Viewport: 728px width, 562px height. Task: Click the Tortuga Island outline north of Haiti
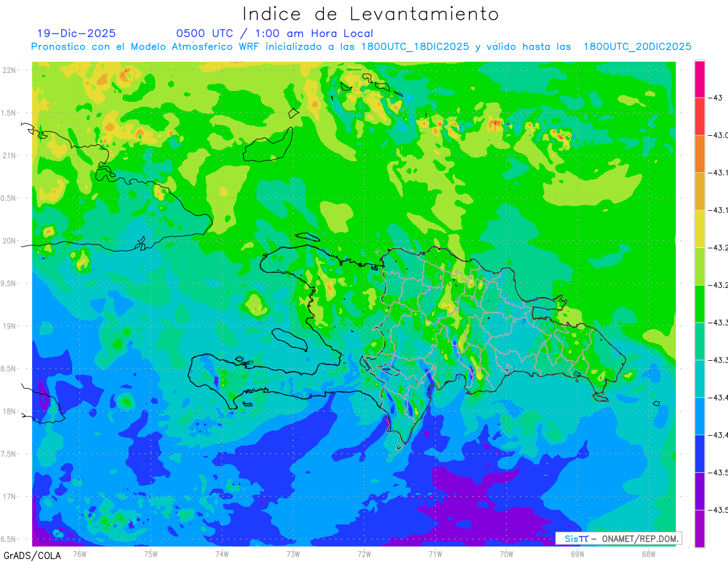308,237
